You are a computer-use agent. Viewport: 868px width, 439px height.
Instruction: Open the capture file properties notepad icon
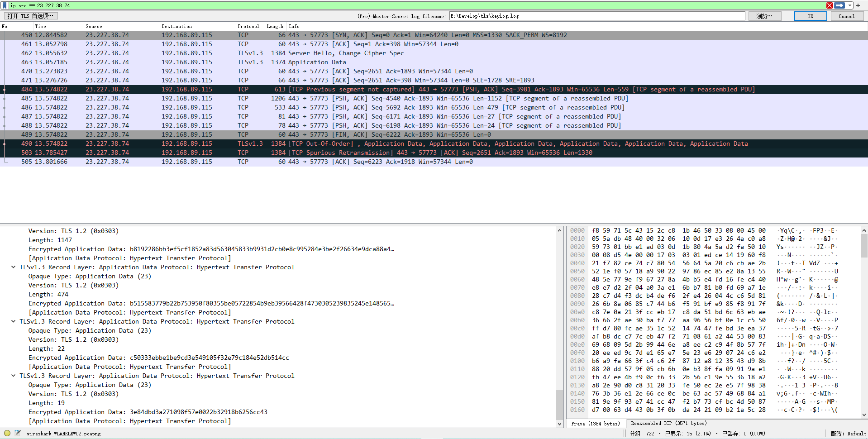[18, 433]
